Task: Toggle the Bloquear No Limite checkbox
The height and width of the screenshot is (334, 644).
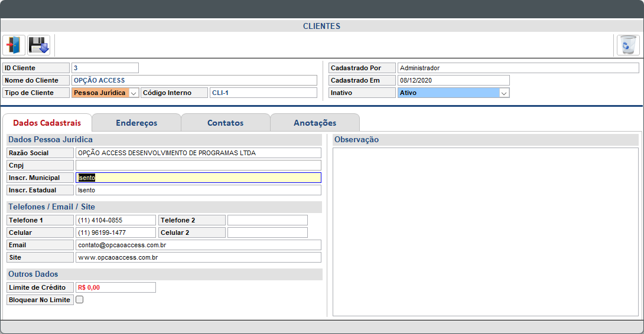Action: pyautogui.click(x=80, y=300)
